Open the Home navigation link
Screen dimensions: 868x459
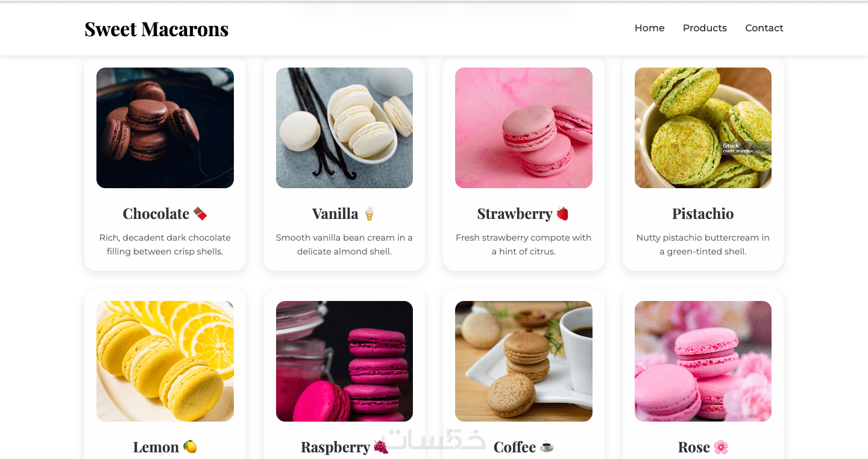tap(649, 28)
